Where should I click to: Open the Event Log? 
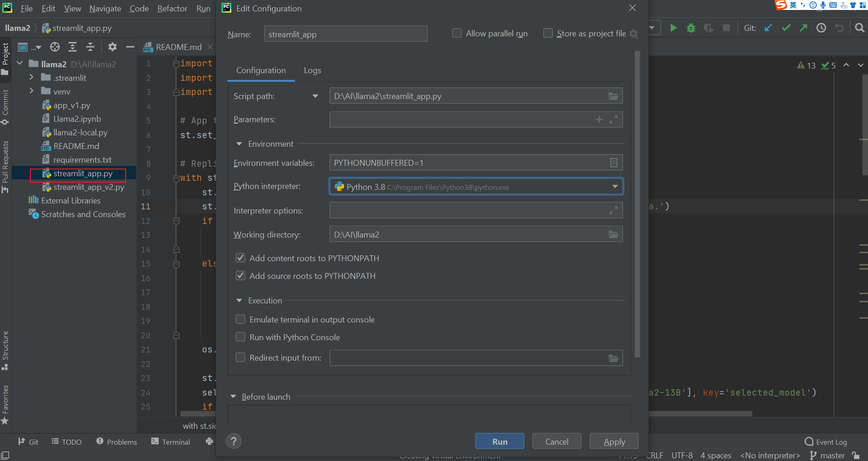coord(826,442)
